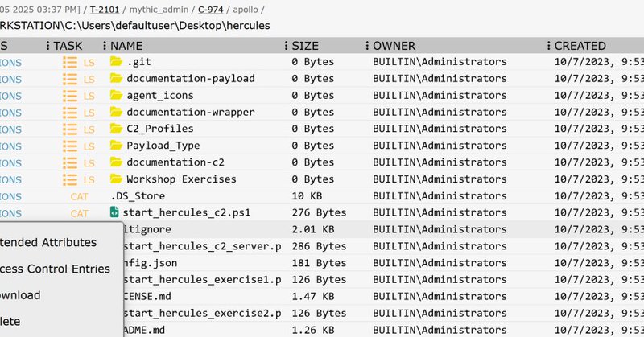Run LS task for .git
644x337 pixels.
(x=89, y=63)
